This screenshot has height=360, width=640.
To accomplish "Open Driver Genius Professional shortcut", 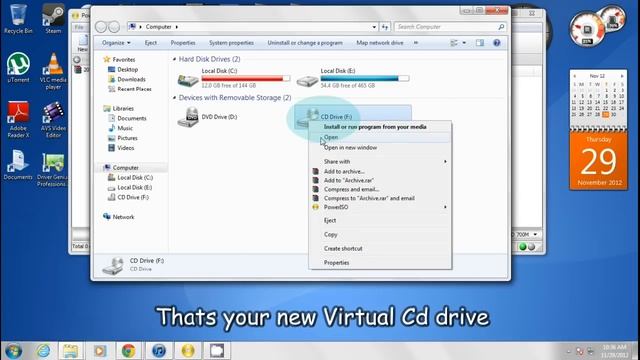I will coord(53,169).
